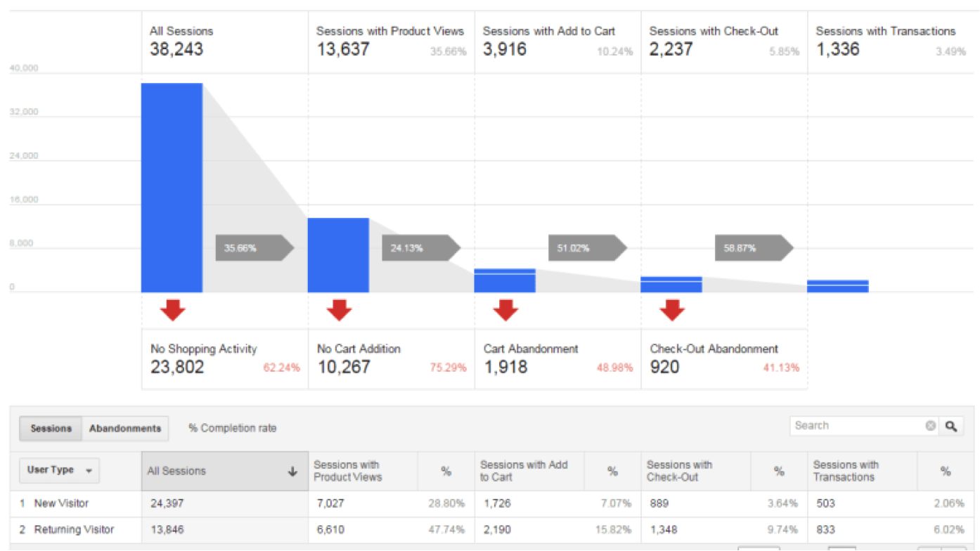Viewport: 980px width, 551px height.
Task: Toggle the Abandonments view button
Action: click(x=125, y=428)
